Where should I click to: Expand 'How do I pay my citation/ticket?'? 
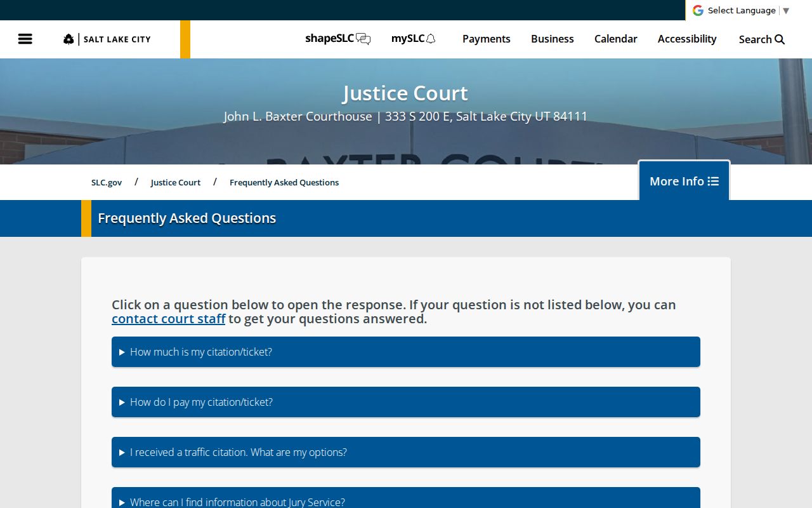click(406, 402)
